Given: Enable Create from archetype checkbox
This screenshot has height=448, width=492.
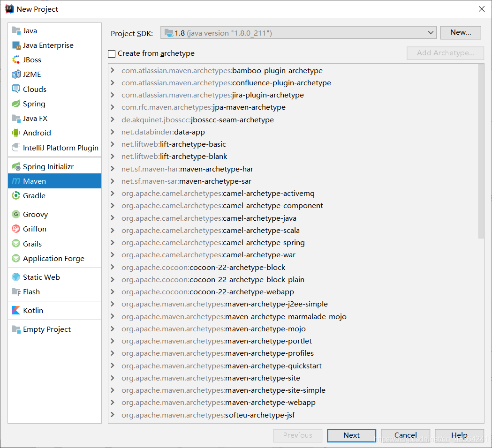Looking at the screenshot, I should coord(111,53).
